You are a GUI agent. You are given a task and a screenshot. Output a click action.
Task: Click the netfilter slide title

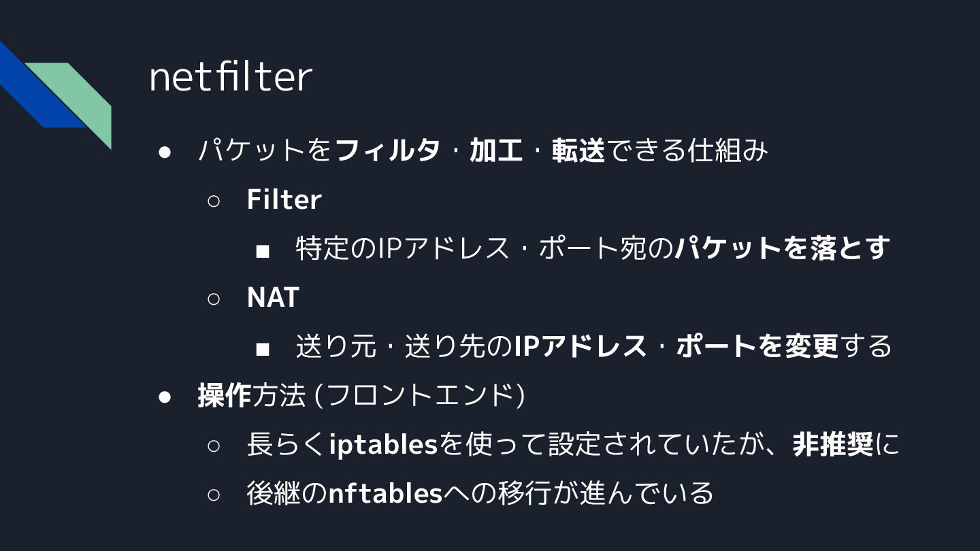coord(230,77)
